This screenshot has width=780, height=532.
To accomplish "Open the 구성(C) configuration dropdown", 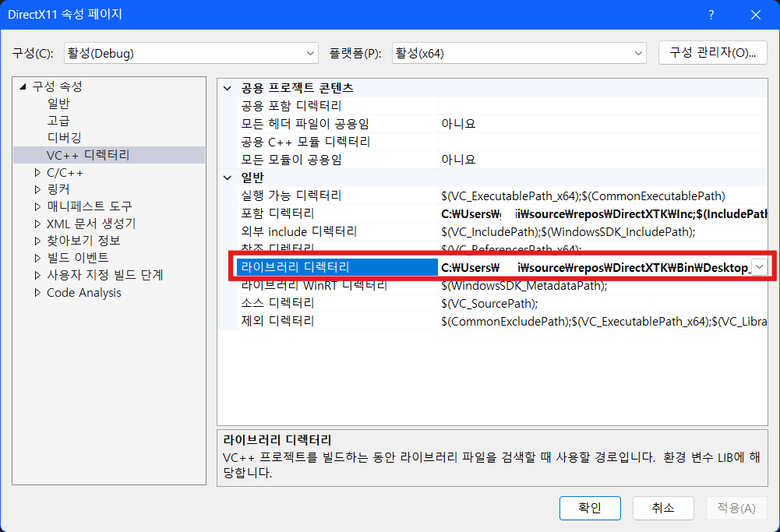I will tap(191, 53).
